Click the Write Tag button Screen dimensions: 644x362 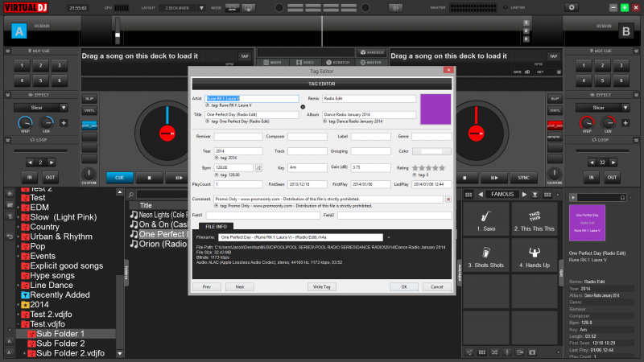[321, 287]
